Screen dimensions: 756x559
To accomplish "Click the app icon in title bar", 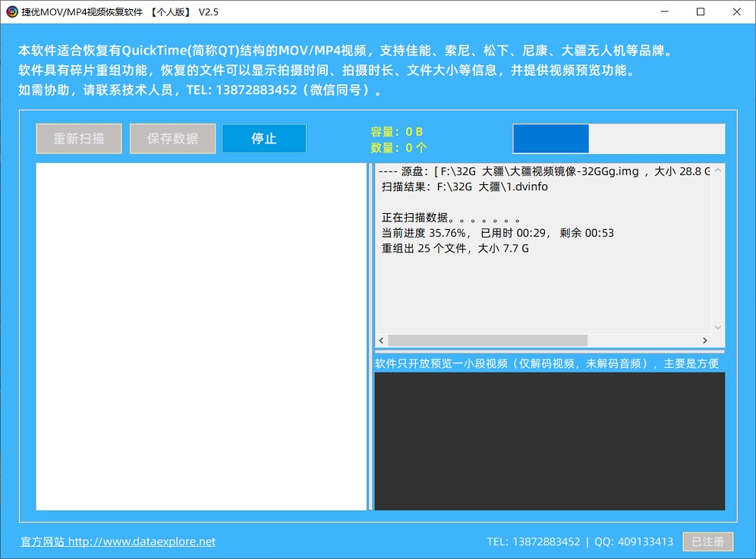I will 11,11.
